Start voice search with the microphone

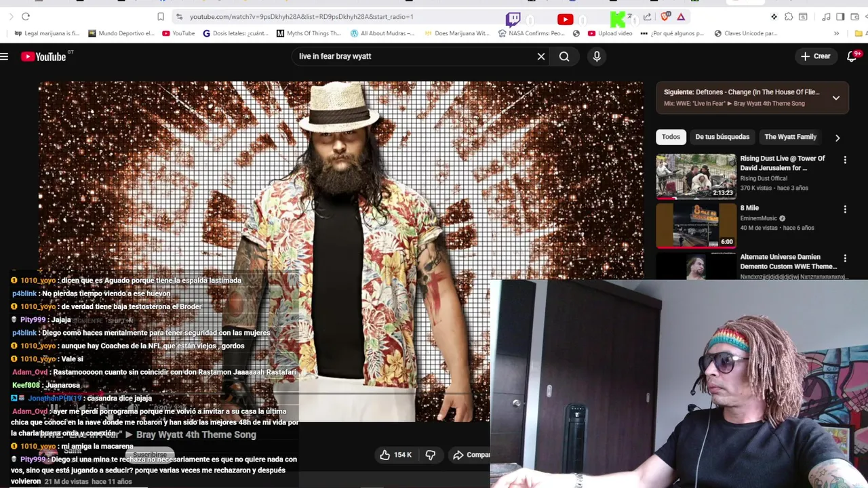pyautogui.click(x=597, y=56)
